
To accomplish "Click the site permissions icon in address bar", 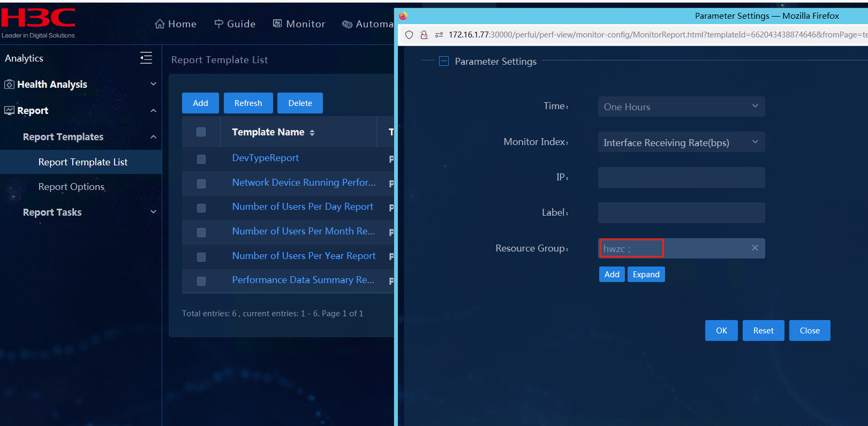I will [x=439, y=35].
